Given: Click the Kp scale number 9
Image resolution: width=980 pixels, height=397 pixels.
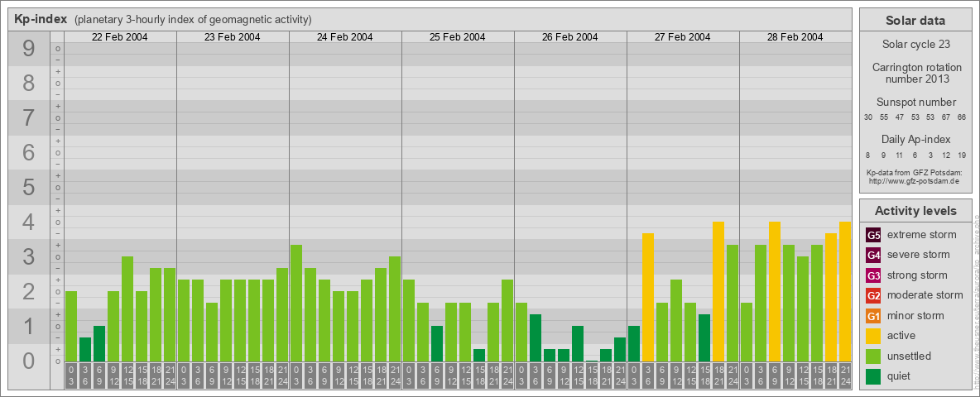Looking at the screenshot, I should click(x=29, y=49).
